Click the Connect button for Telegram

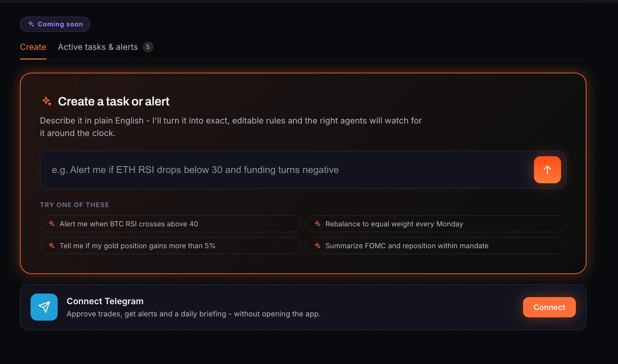(x=549, y=307)
